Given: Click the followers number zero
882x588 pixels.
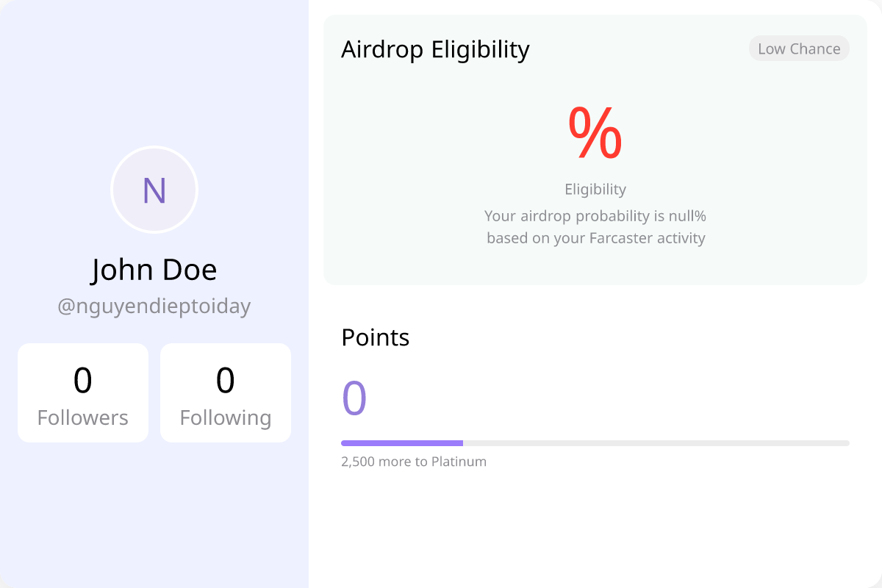Looking at the screenshot, I should 83,381.
